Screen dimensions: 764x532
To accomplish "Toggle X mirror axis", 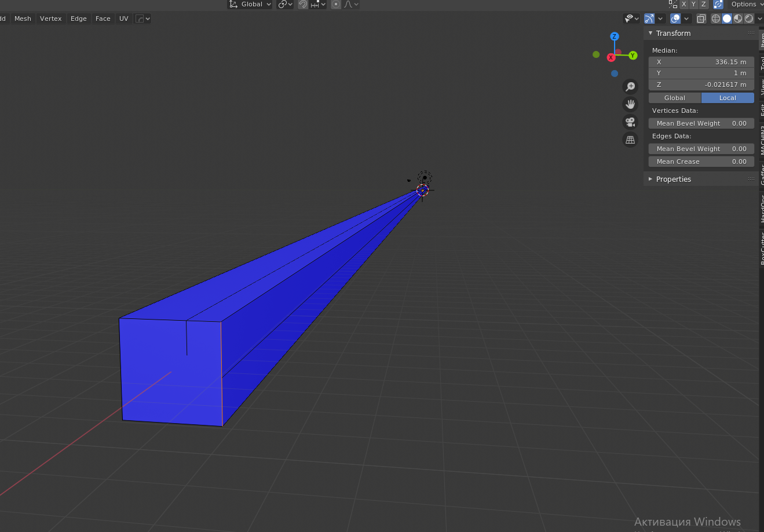I will (683, 4).
